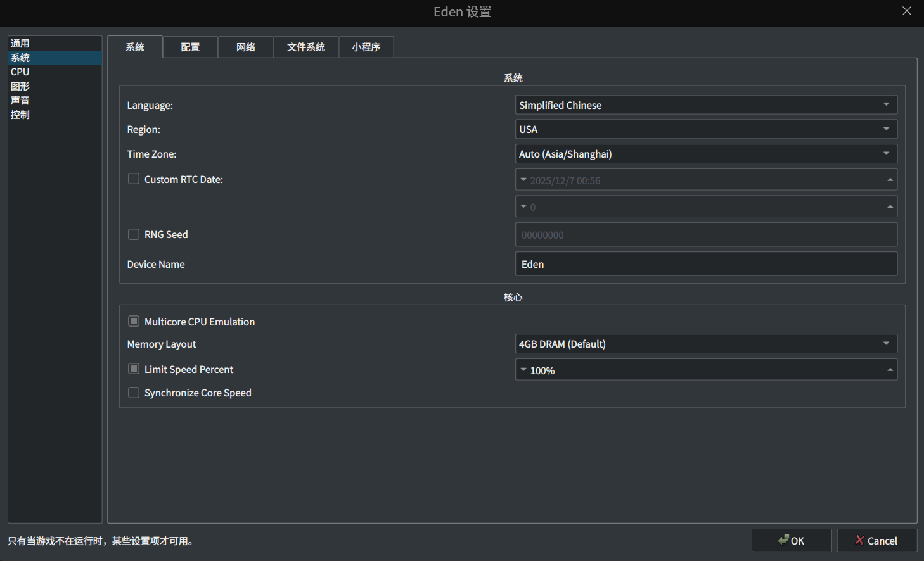Decrease the speed limit percent with down arrow

pyautogui.click(x=523, y=370)
